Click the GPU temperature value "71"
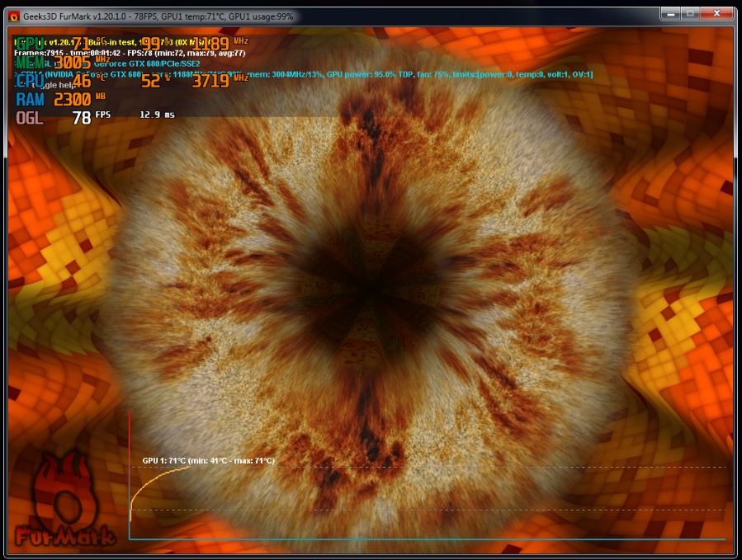This screenshot has width=742, height=560. point(81,44)
